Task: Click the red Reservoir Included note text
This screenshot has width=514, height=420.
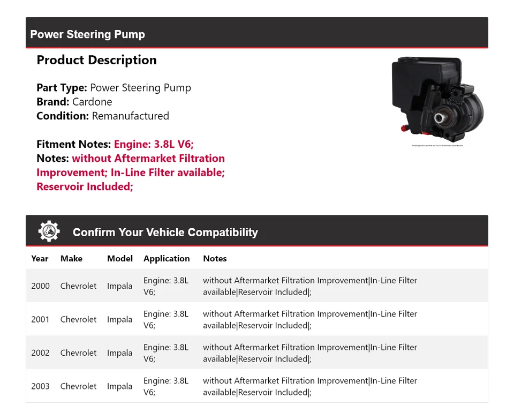Action: pyautogui.click(x=85, y=186)
